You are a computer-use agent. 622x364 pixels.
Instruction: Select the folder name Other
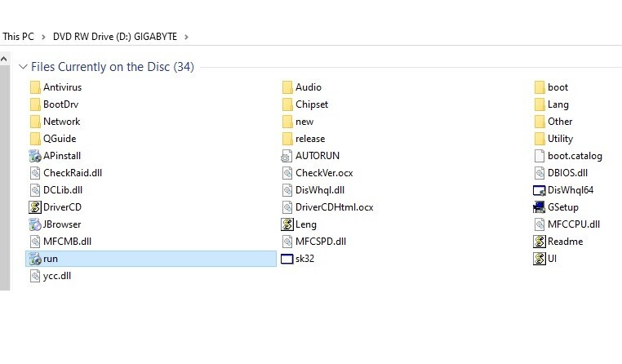pyautogui.click(x=560, y=122)
